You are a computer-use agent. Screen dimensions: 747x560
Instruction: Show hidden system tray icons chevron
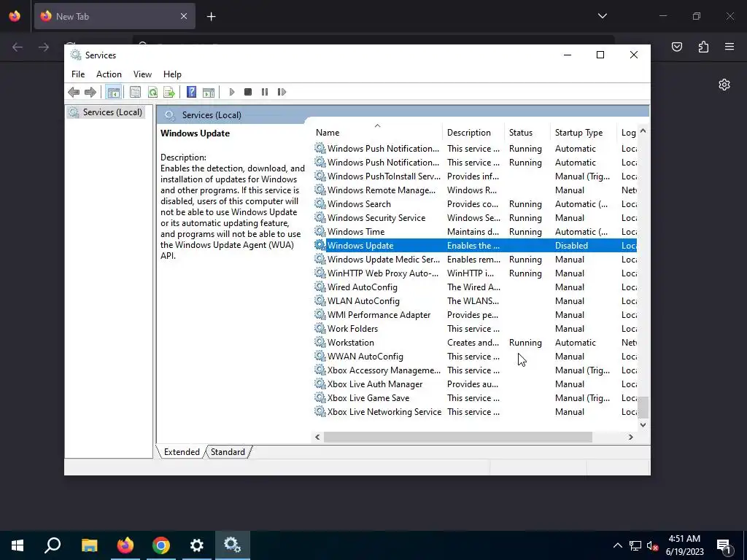tap(617, 545)
